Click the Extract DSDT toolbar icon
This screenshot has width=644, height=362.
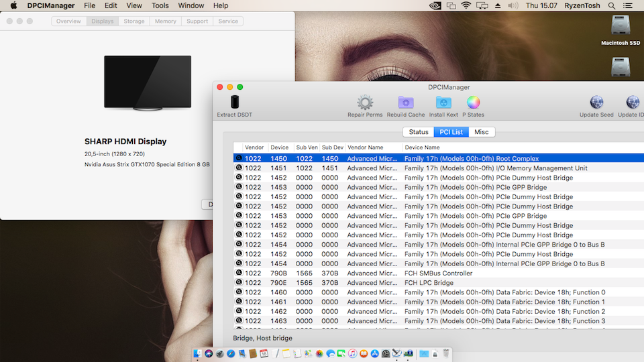click(234, 103)
